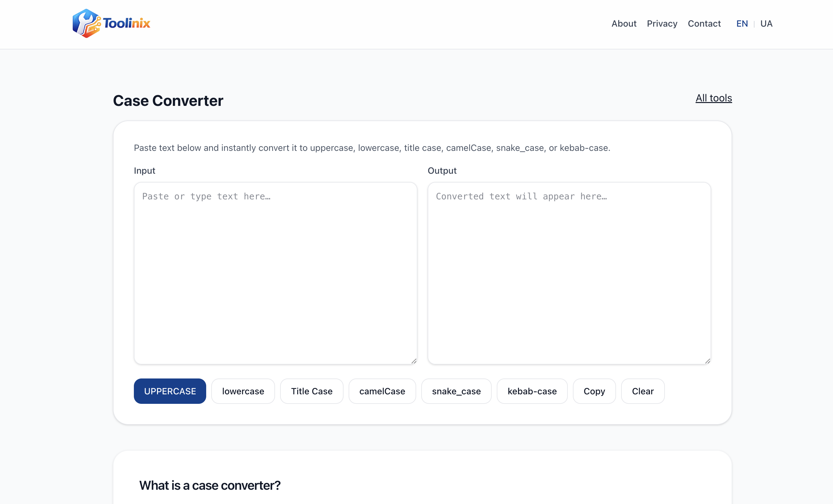
Task: Convert to kebab-case format
Action: coord(532,391)
